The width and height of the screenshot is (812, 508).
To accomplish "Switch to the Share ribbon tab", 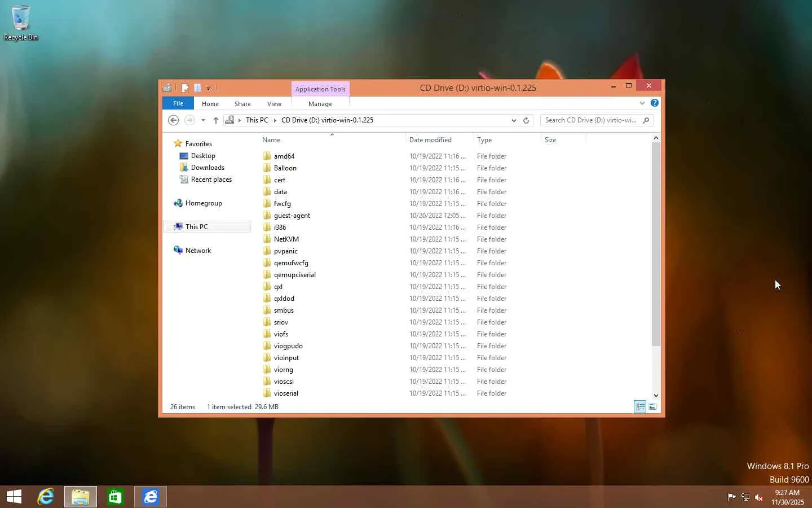I will [x=242, y=104].
